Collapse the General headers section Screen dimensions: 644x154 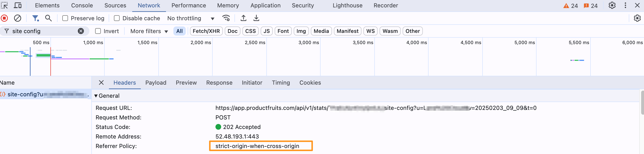(x=96, y=96)
